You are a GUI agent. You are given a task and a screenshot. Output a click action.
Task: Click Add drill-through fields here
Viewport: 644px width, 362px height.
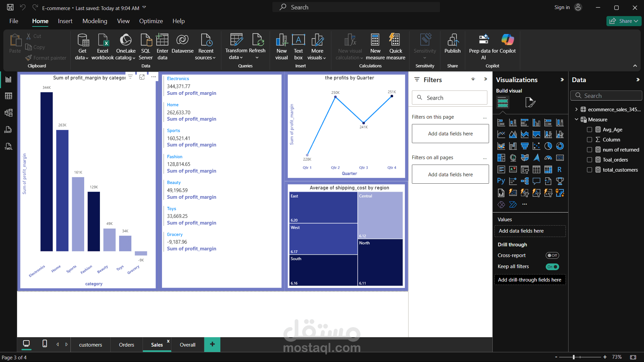530,280
